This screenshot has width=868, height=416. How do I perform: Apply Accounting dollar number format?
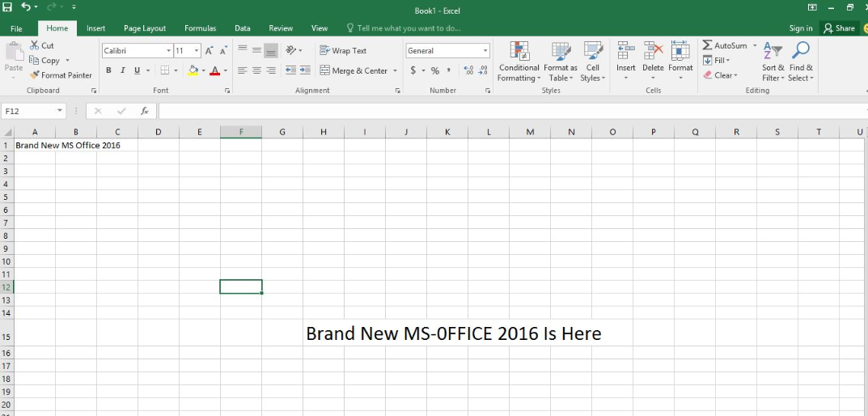tap(413, 70)
